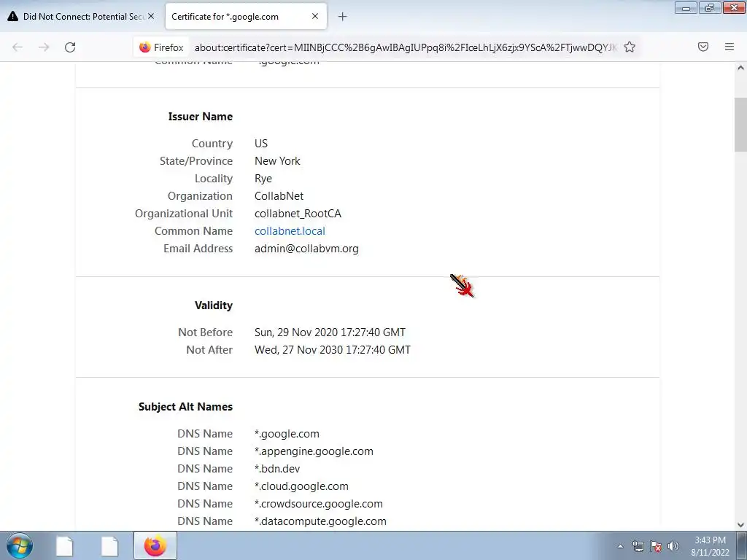
Task: Close the Certificate for *.google.com tab
Action: [315, 16]
